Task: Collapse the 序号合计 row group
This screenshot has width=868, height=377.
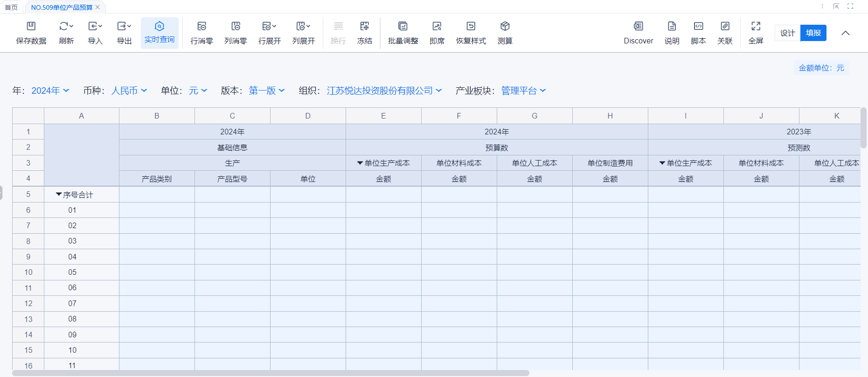Action: (x=59, y=195)
